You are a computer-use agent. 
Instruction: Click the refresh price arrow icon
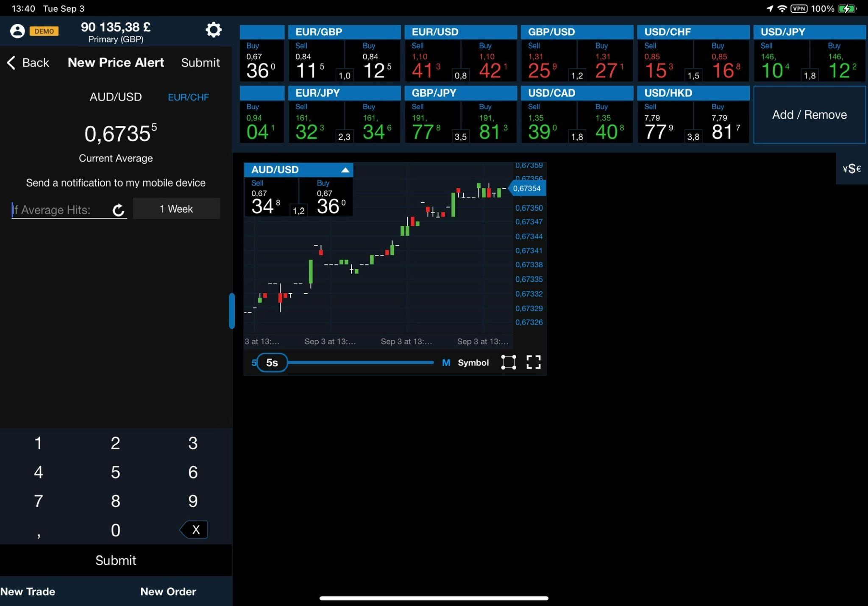coord(119,210)
